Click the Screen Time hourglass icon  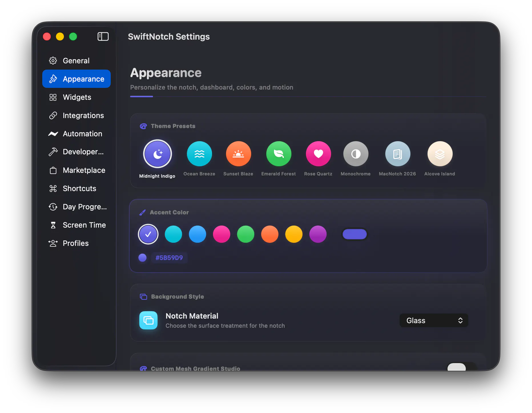click(53, 225)
